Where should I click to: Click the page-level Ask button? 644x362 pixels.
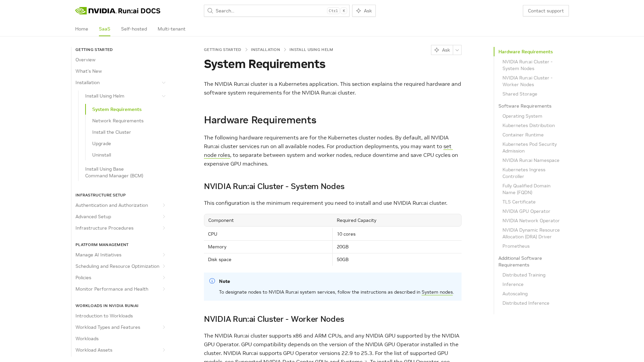(442, 50)
